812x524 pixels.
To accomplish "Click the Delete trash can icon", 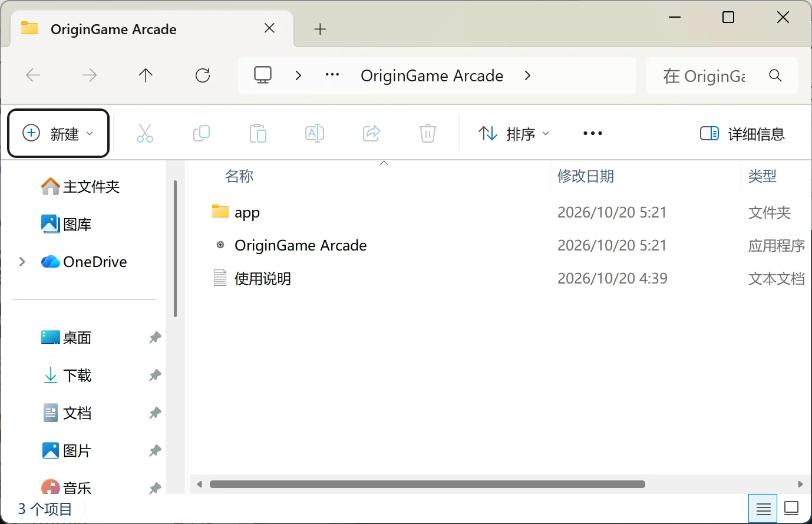I will click(x=428, y=134).
